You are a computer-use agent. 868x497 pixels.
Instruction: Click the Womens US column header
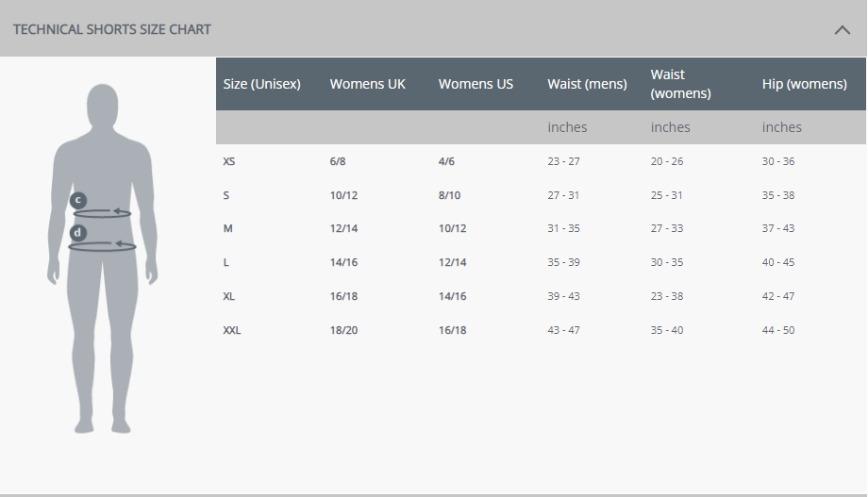pos(476,84)
